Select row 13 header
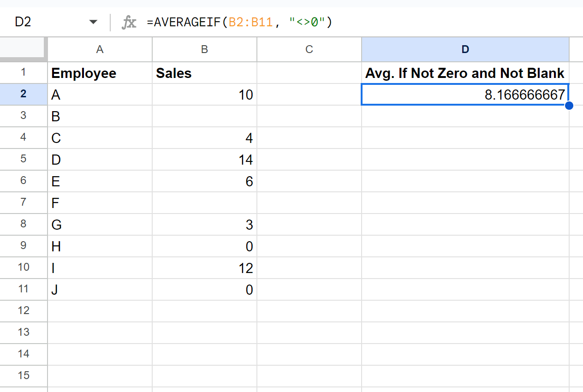Viewport: 583px width, 392px height. pos(24,333)
